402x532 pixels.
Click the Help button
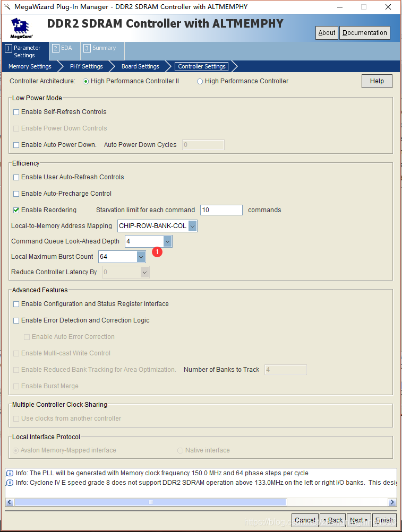tap(377, 81)
